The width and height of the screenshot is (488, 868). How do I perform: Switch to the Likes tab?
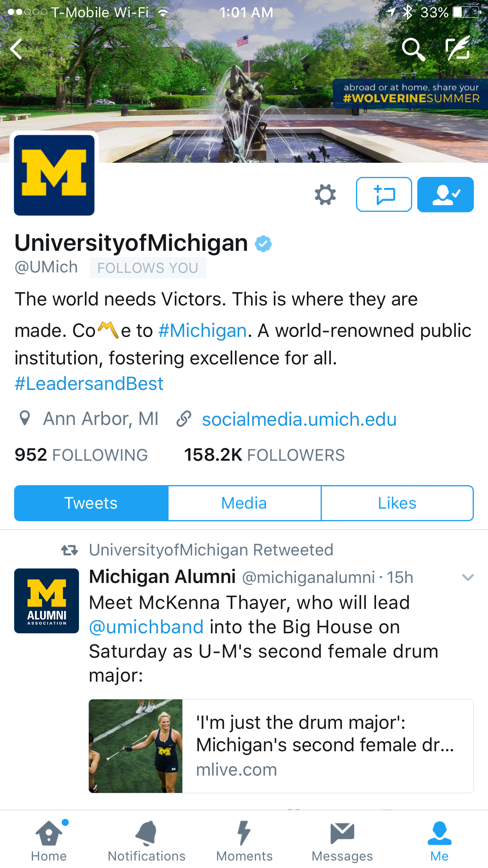coord(397,503)
